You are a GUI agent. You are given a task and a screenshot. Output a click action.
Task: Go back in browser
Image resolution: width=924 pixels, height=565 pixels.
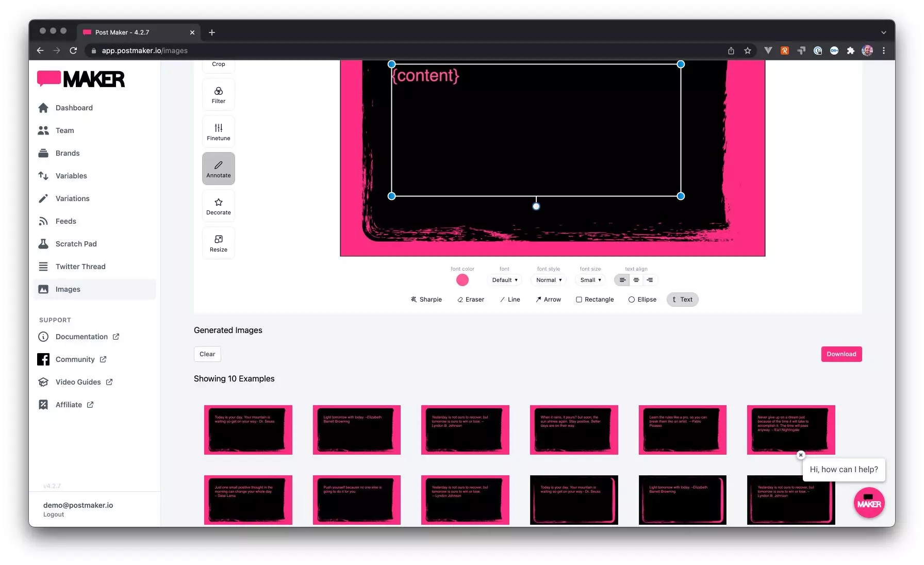coord(40,51)
